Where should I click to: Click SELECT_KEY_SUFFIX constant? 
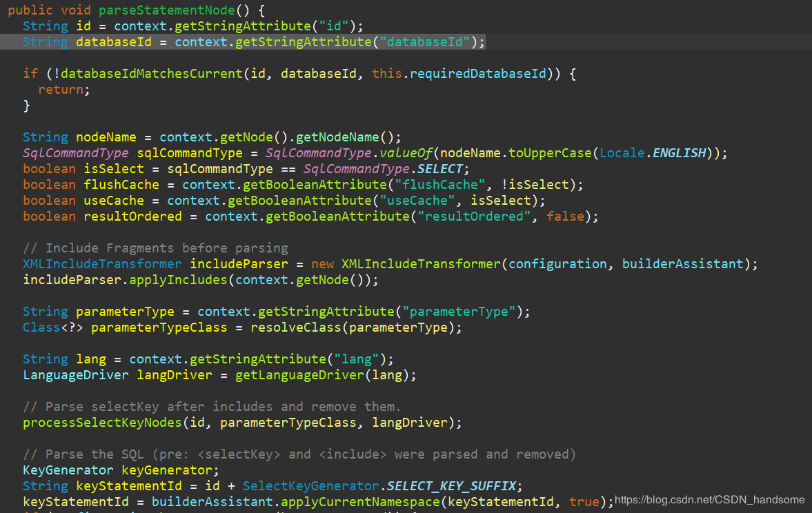coord(451,486)
